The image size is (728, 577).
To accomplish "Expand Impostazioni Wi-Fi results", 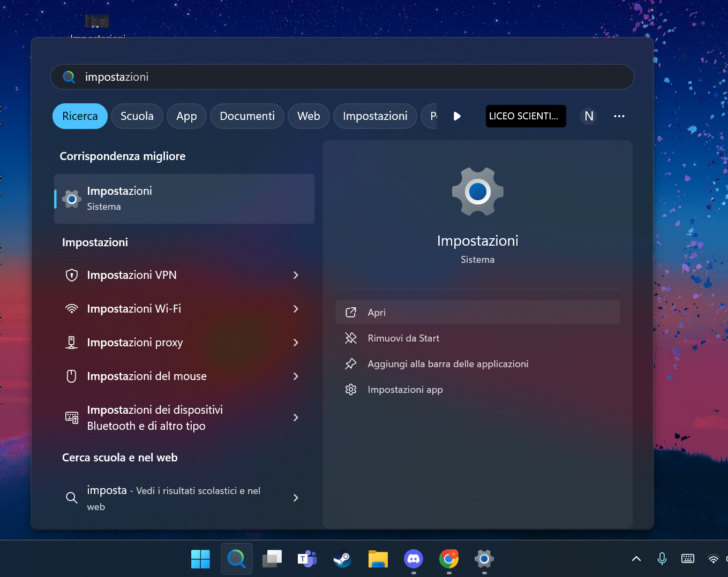I will click(x=296, y=309).
